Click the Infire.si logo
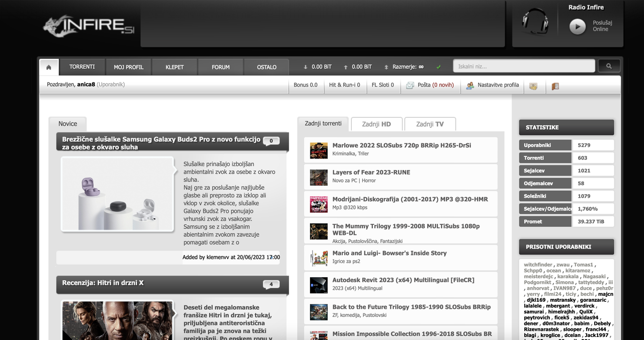644x340 pixels. pos(89,26)
